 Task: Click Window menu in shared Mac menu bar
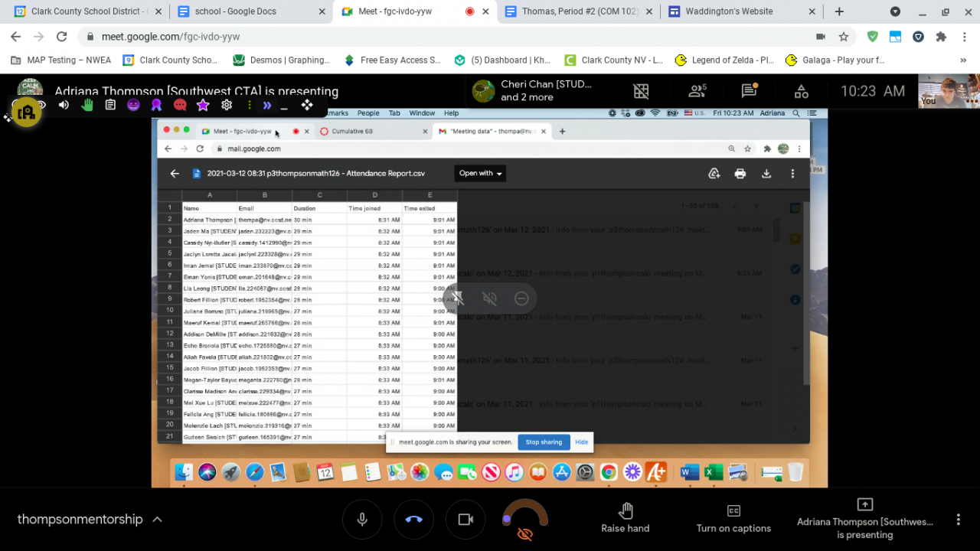coord(422,113)
